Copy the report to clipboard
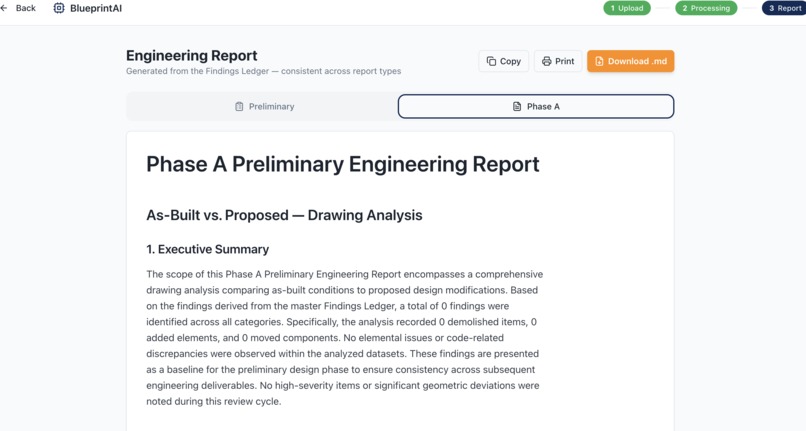The width and height of the screenshot is (806, 431). (503, 61)
